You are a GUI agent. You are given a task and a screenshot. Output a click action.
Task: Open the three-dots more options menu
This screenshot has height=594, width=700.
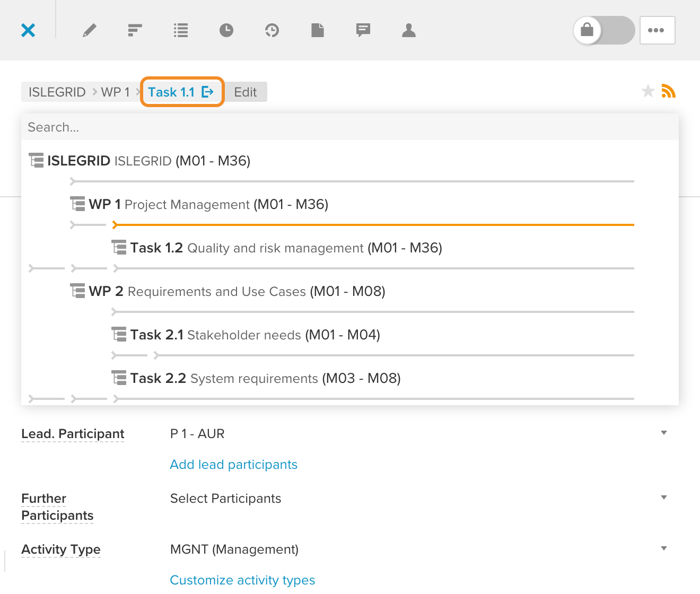(658, 30)
